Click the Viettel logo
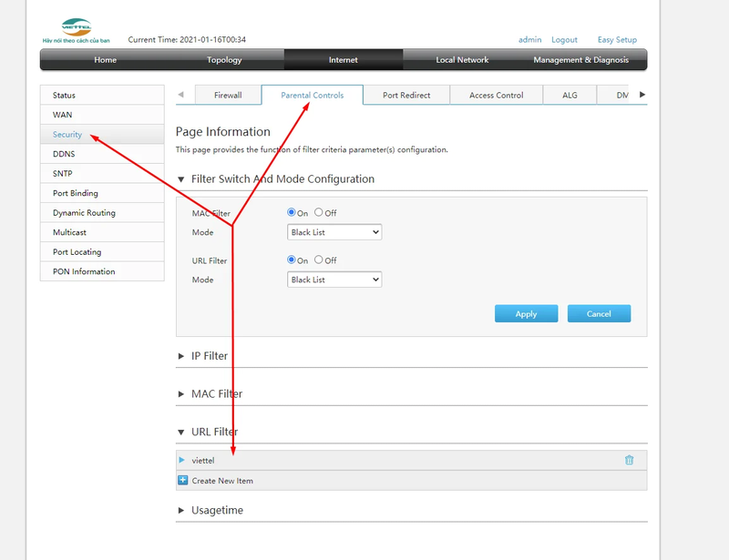The width and height of the screenshot is (729, 560). (x=77, y=27)
